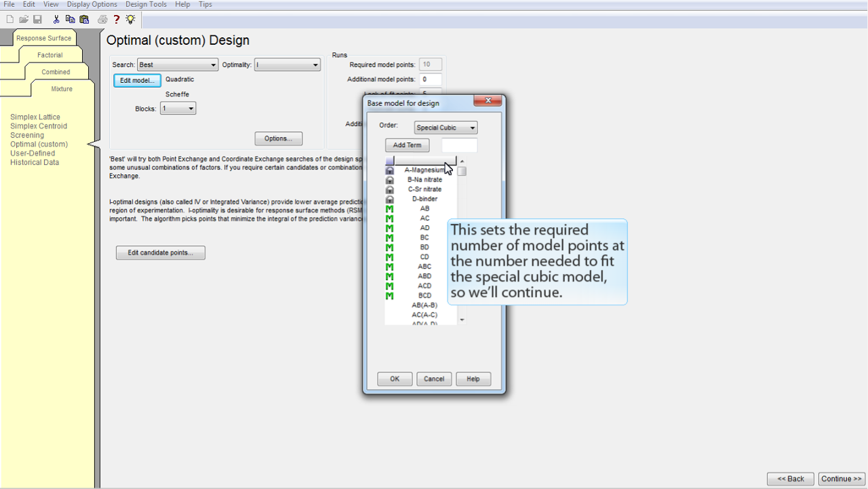Switch to the Mixture tab
This screenshot has height=489, width=868.
(x=62, y=89)
